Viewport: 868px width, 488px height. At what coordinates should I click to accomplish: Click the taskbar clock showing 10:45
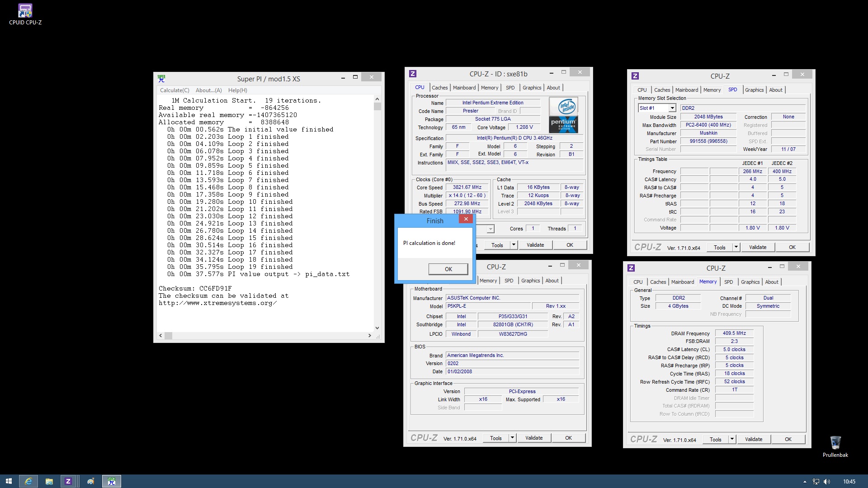pyautogui.click(x=849, y=482)
